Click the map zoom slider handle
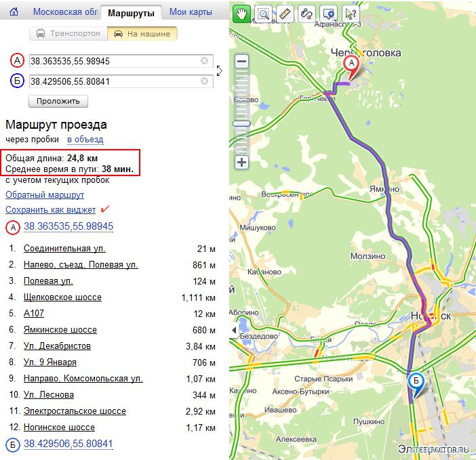The image size is (476, 460). [x=242, y=124]
